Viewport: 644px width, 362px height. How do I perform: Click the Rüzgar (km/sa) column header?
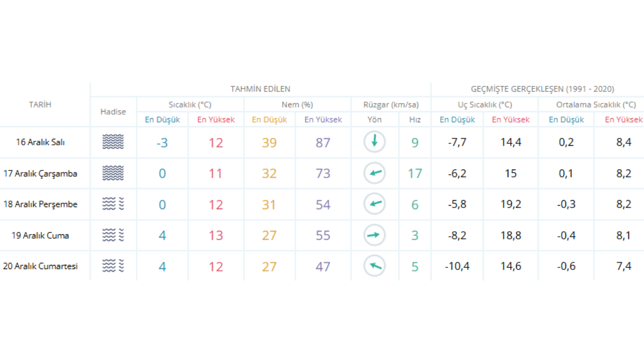coord(391,105)
